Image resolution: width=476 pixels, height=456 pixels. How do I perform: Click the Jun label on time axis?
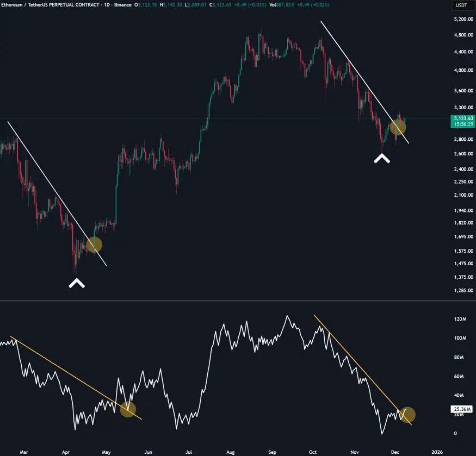pos(148,452)
